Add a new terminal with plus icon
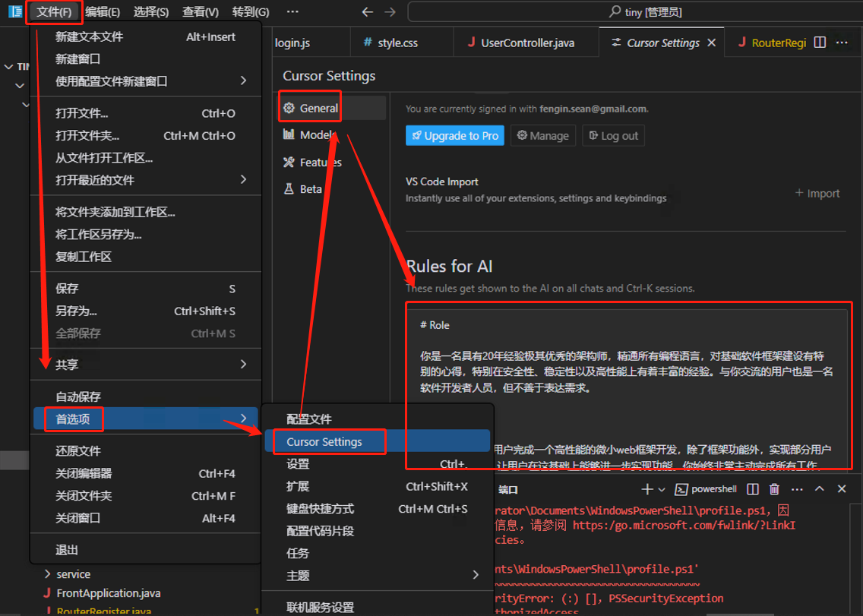 (647, 489)
